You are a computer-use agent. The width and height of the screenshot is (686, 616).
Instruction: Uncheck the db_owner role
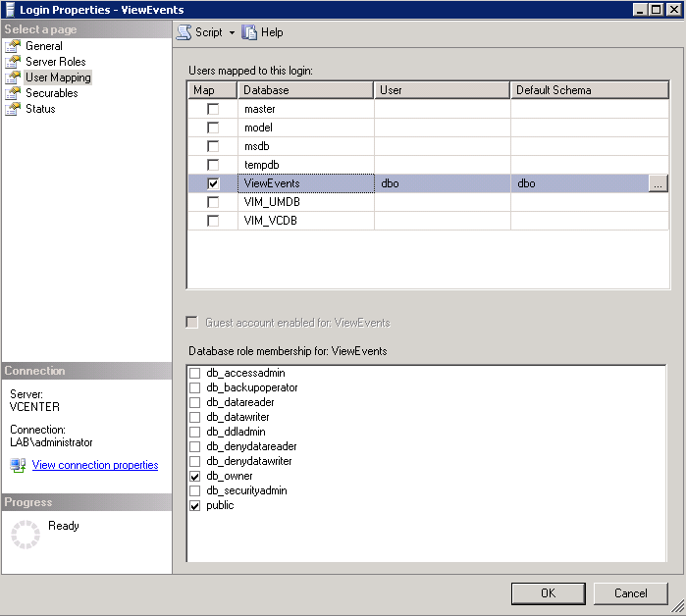click(x=194, y=476)
